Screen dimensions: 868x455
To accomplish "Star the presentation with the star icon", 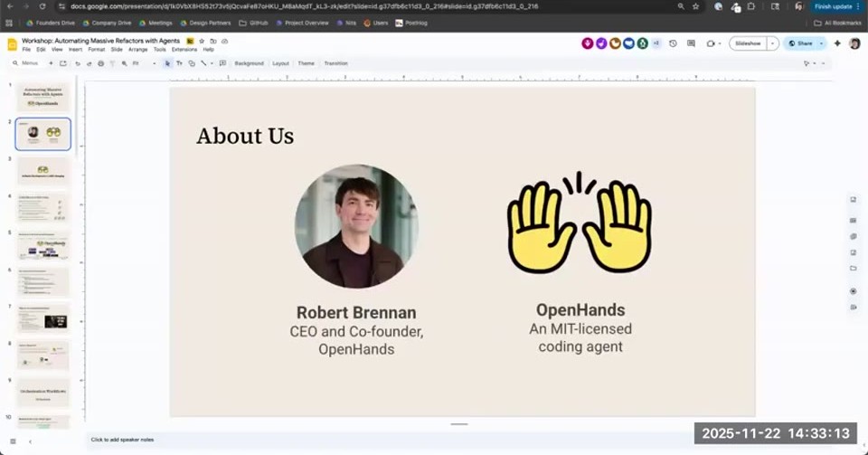I will point(202,41).
